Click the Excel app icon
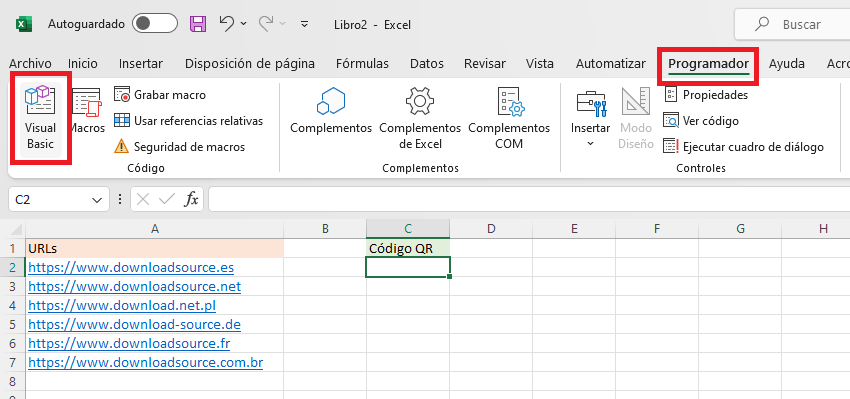Viewport: 850px width, 399px height. (23, 24)
